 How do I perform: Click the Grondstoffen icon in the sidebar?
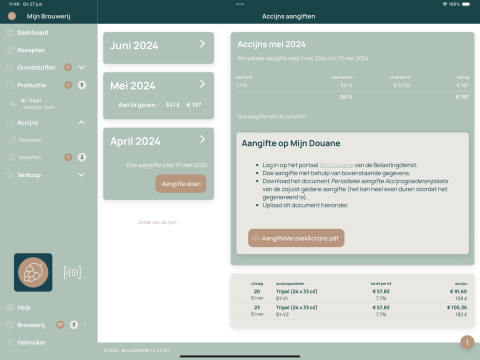[x=10, y=67]
